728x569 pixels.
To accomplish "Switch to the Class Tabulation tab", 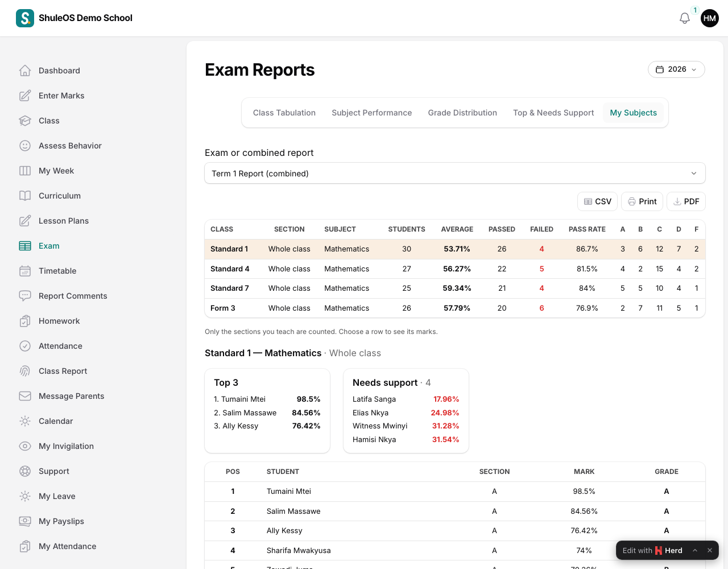I will [x=284, y=113].
